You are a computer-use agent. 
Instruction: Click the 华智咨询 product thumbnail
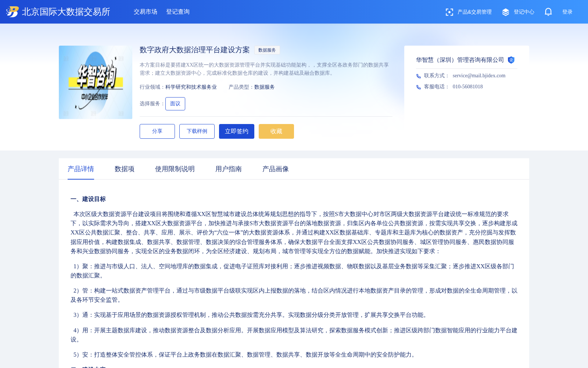tap(96, 82)
